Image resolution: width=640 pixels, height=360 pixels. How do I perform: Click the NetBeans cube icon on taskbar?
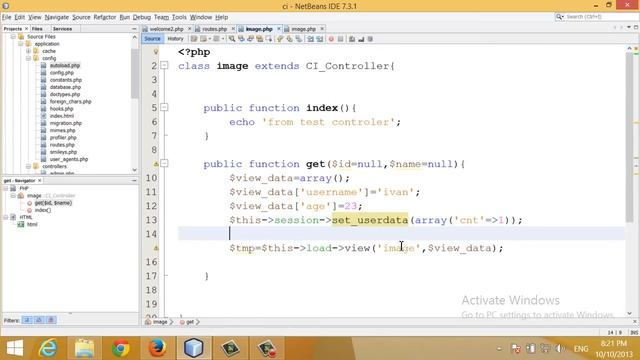[193, 348]
